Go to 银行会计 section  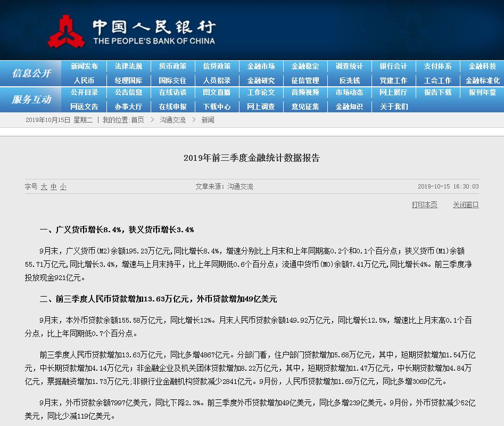click(x=393, y=66)
